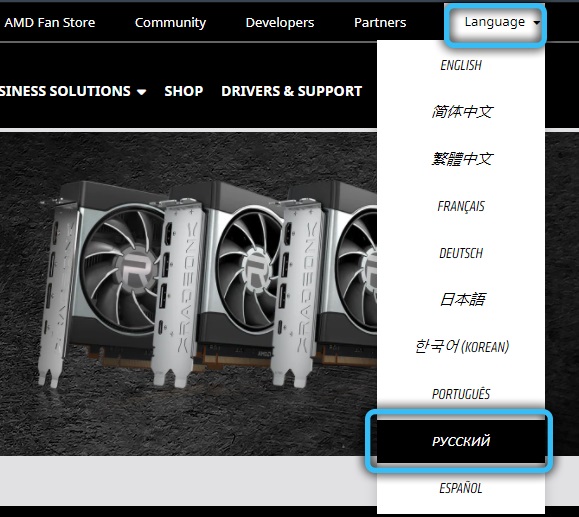Viewport: 579px width, 517px height.
Task: Expand the Business Solutions menu arrow
Action: [141, 92]
